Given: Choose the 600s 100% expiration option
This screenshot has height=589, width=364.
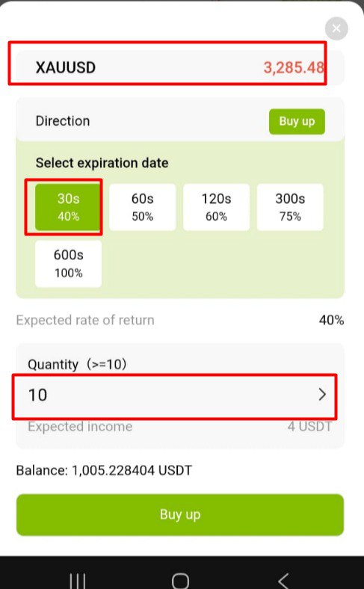Looking at the screenshot, I should [x=68, y=264].
